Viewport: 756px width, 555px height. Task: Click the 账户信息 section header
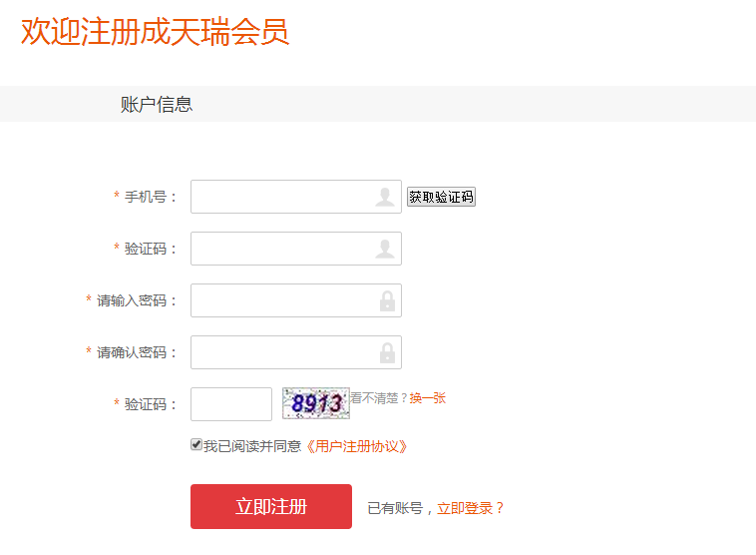click(x=157, y=105)
